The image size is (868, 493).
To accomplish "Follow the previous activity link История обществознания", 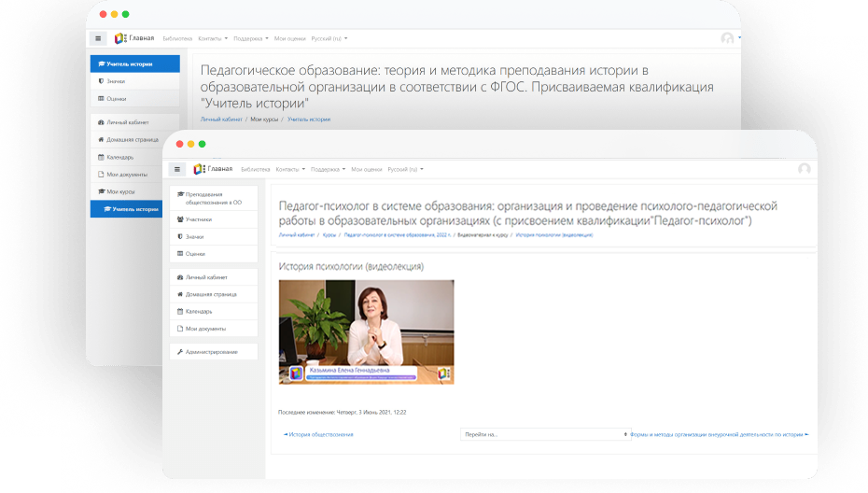I will click(318, 434).
